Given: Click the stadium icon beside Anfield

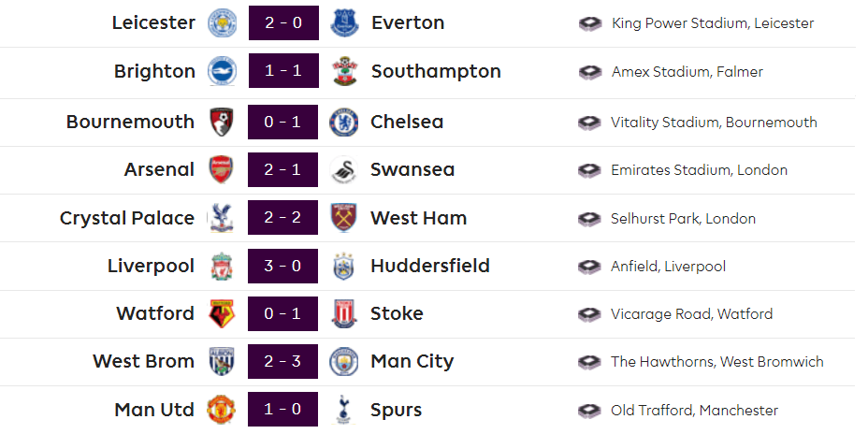Looking at the screenshot, I should 589,267.
